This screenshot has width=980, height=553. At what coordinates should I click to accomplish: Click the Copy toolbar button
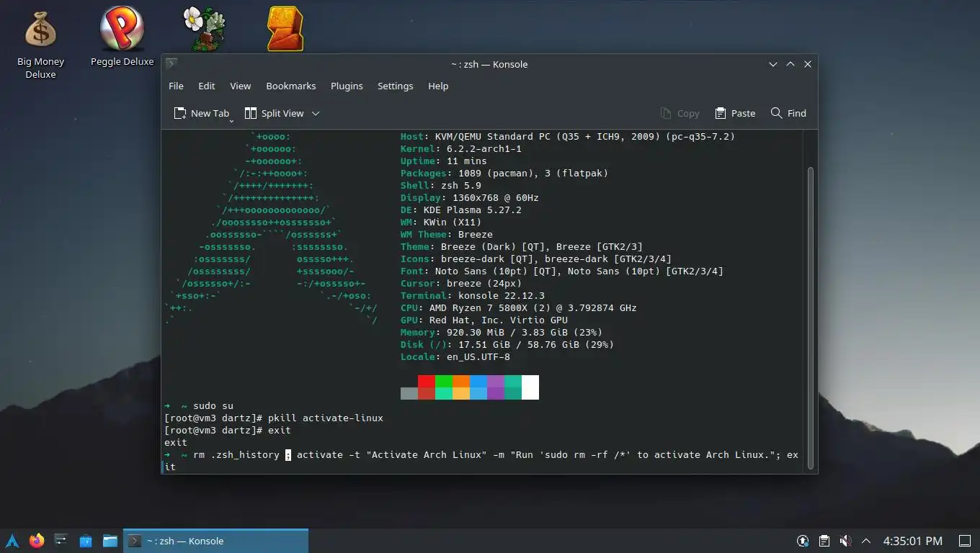click(680, 113)
